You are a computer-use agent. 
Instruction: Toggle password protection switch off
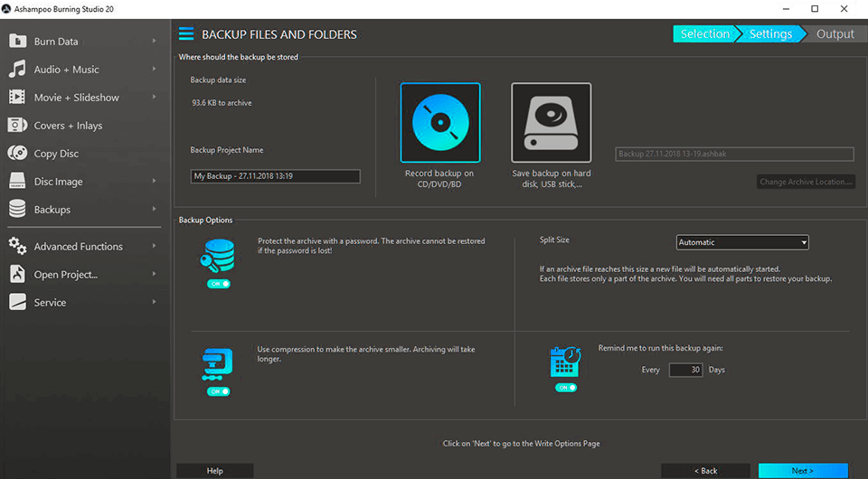point(219,284)
